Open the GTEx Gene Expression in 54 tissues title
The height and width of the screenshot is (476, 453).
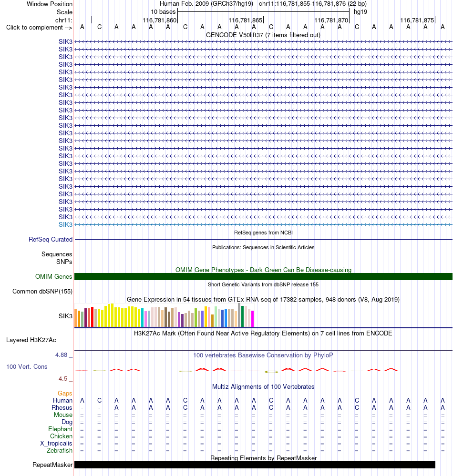pos(263,299)
